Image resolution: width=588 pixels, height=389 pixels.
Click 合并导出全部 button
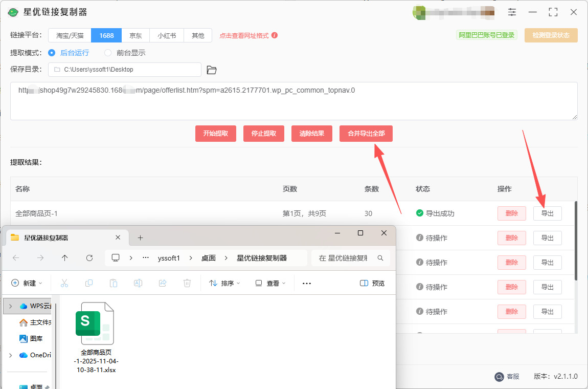coord(366,134)
